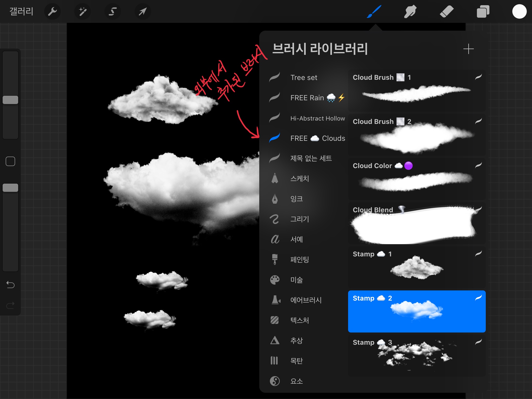Open the 스케치 brush category
This screenshot has height=399, width=532.
pos(300,178)
